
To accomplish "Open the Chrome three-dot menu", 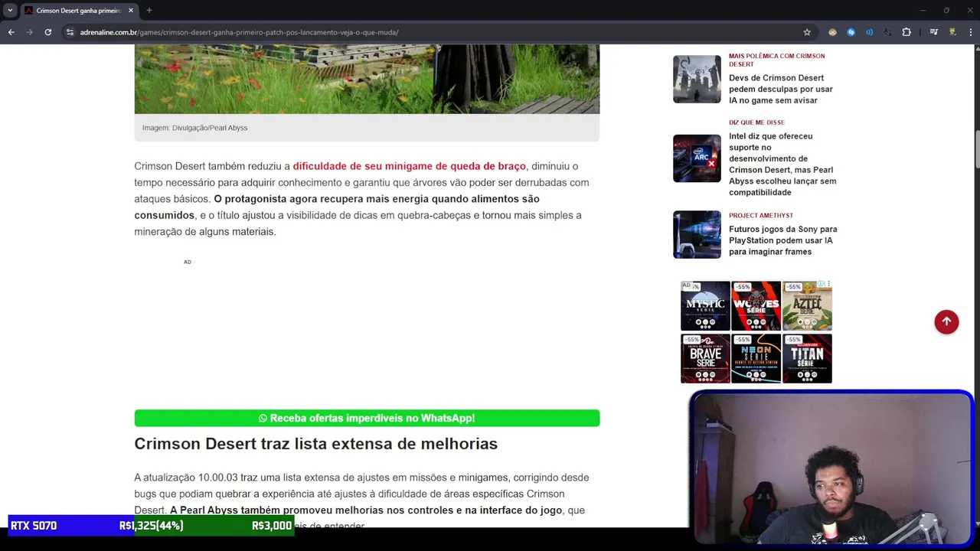I will [x=969, y=32].
